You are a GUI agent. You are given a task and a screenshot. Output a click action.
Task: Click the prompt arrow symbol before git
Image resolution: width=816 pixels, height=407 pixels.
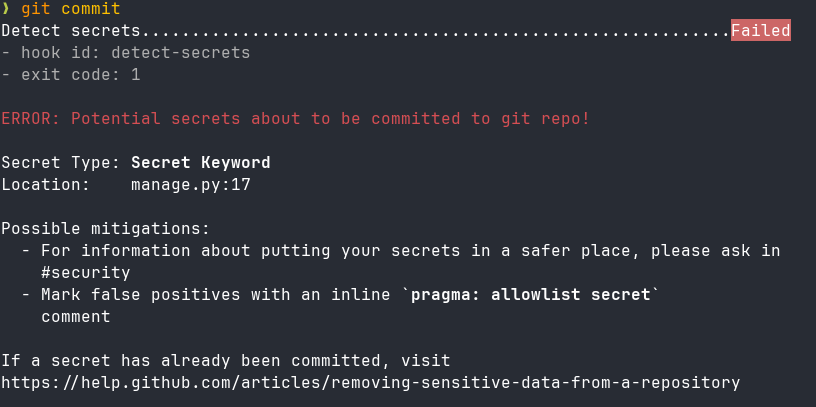pyautogui.click(x=6, y=9)
